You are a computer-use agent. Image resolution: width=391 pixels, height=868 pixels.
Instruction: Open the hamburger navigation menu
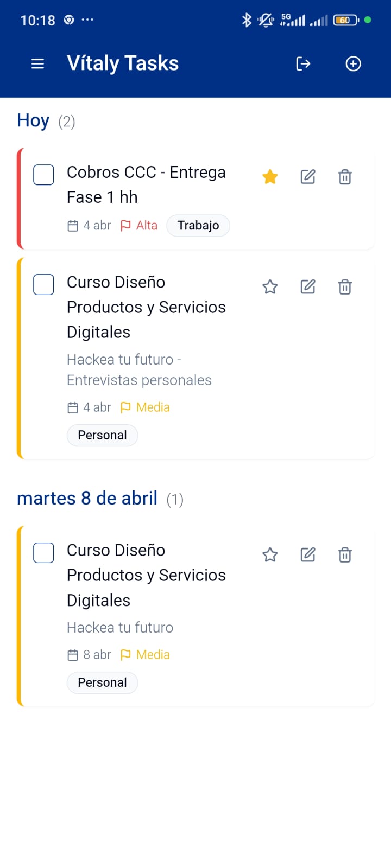pos(37,64)
